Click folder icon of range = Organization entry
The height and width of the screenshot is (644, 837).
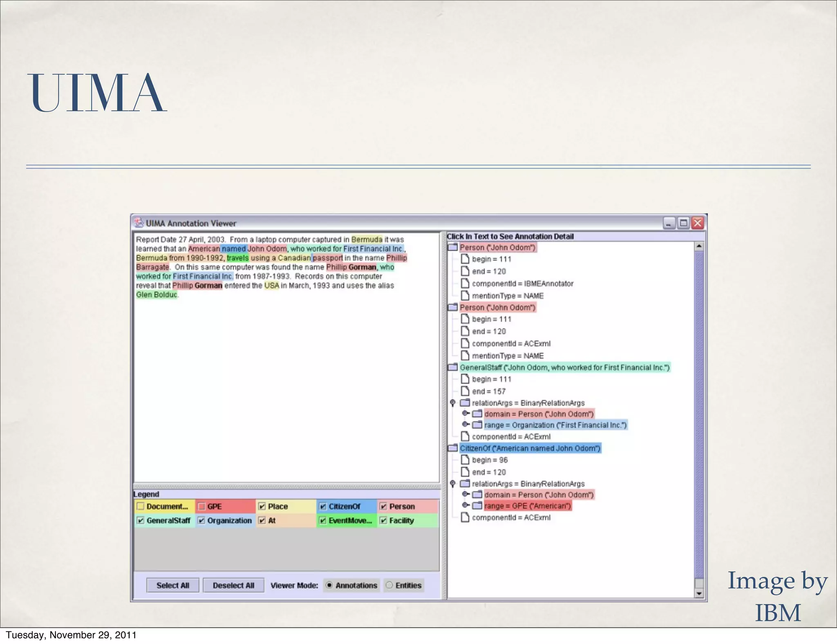click(477, 425)
